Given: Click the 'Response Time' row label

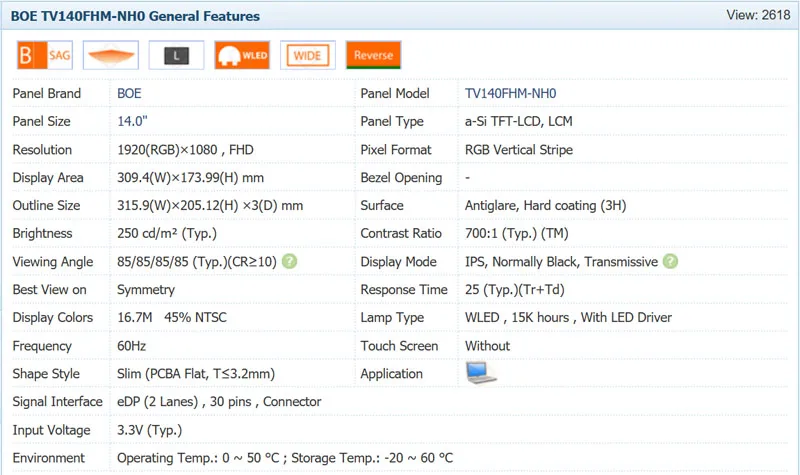Looking at the screenshot, I should [404, 289].
